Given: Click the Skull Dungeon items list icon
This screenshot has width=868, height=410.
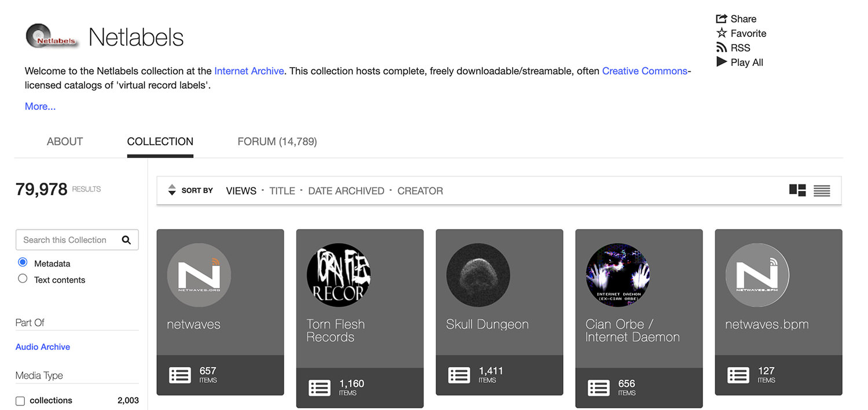Looking at the screenshot, I should pyautogui.click(x=459, y=375).
